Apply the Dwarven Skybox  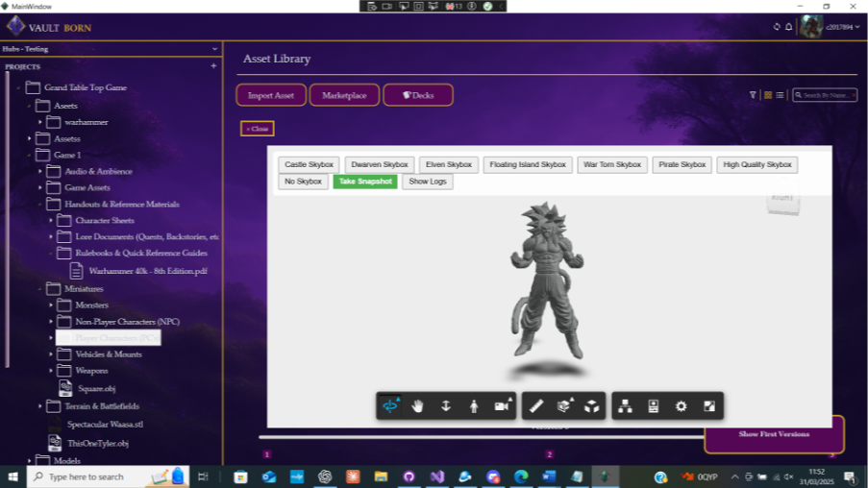tap(379, 165)
